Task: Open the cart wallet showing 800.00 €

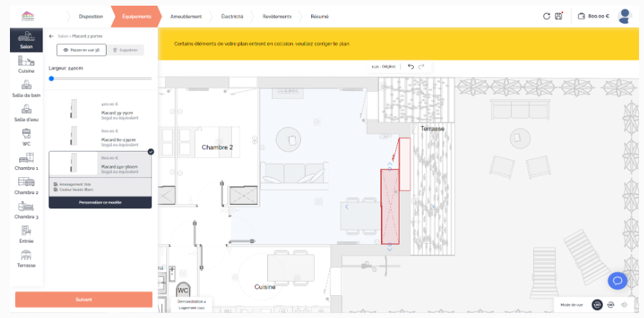Action: pyautogui.click(x=594, y=16)
